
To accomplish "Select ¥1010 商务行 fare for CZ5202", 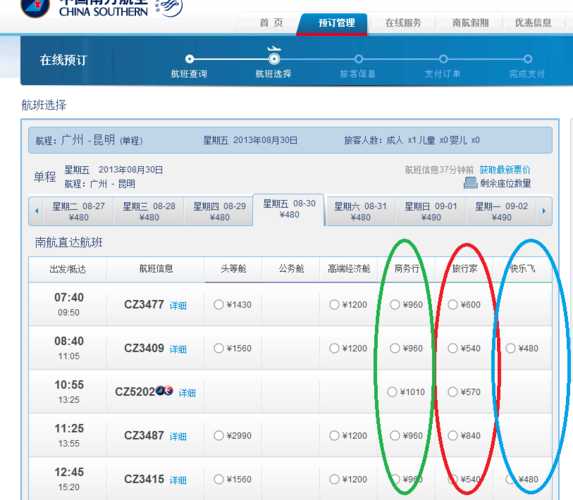I will pos(392,392).
